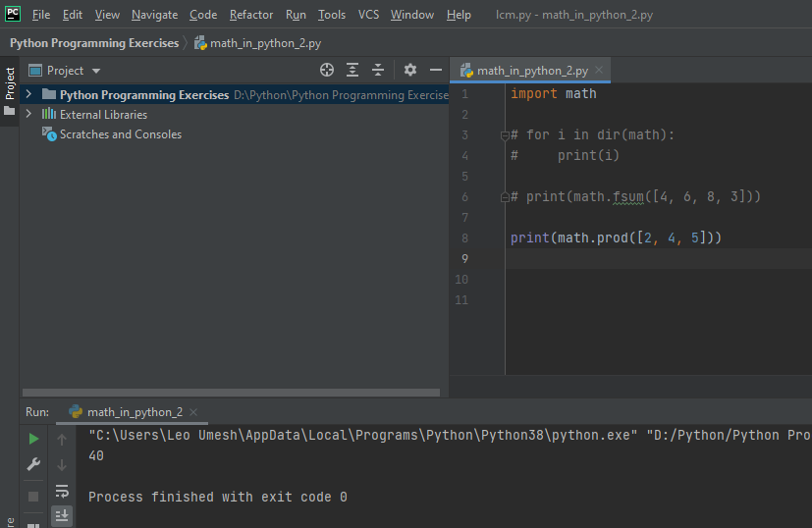The image size is (812, 528).
Task: Click Select Opened File crosshair icon
Action: [x=327, y=70]
